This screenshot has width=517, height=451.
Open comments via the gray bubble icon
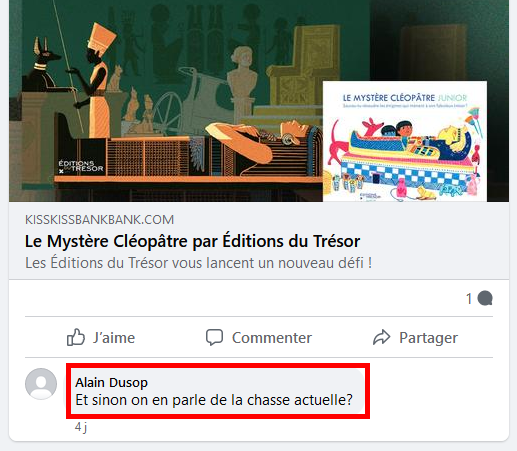485,298
